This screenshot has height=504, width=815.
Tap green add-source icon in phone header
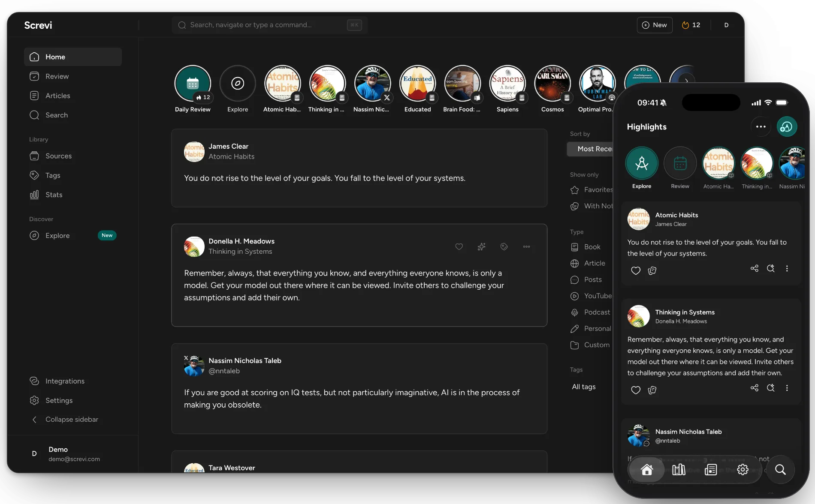point(787,126)
